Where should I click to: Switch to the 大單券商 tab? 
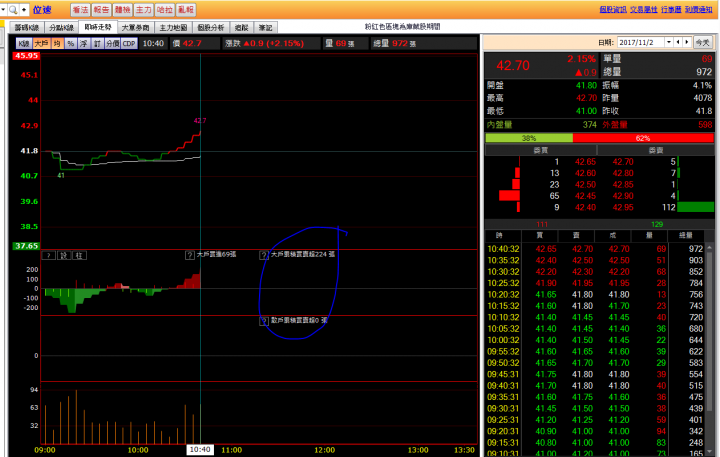pyautogui.click(x=135, y=28)
